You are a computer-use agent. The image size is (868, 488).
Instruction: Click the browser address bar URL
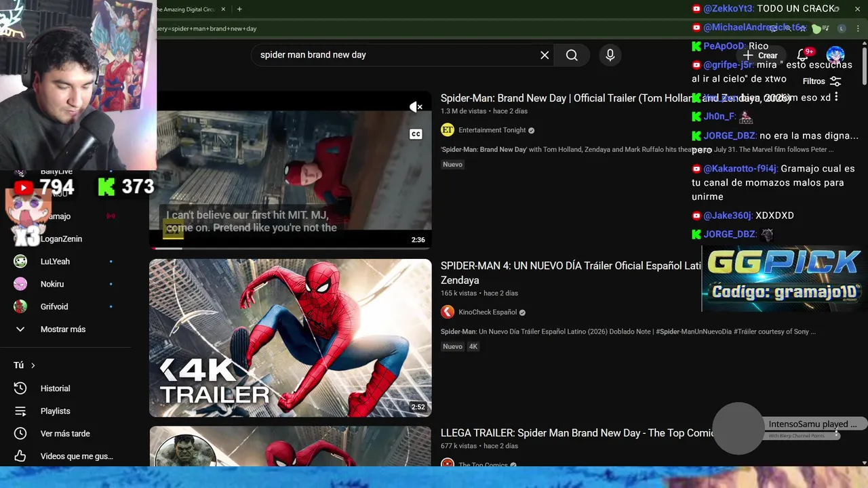coord(207,29)
